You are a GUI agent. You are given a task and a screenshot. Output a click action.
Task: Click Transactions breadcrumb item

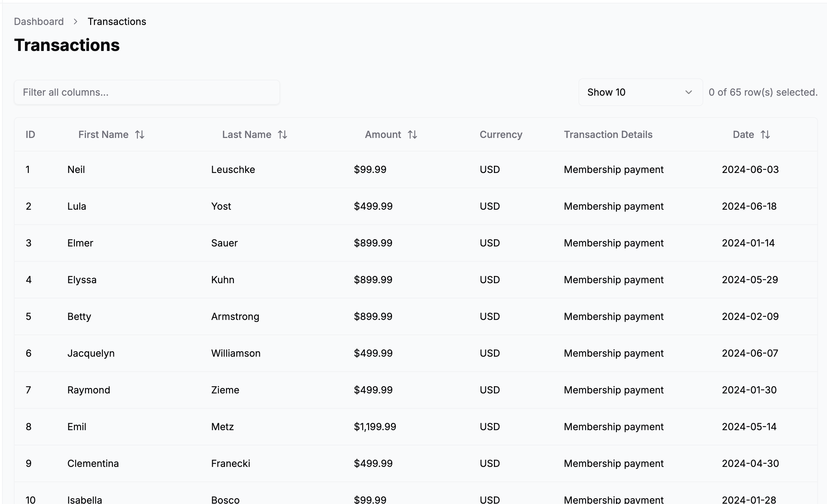click(117, 21)
